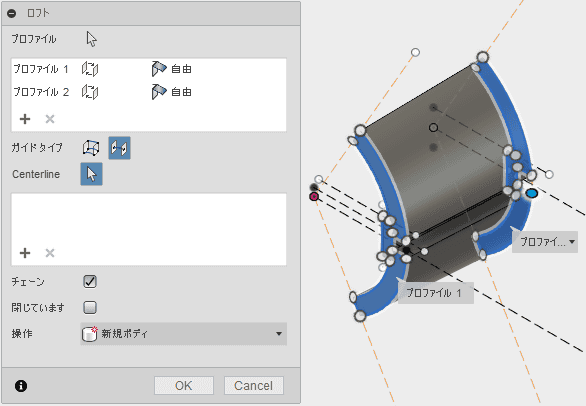Show dialog info with the info icon
The width and height of the screenshot is (586, 406).
coord(21,385)
